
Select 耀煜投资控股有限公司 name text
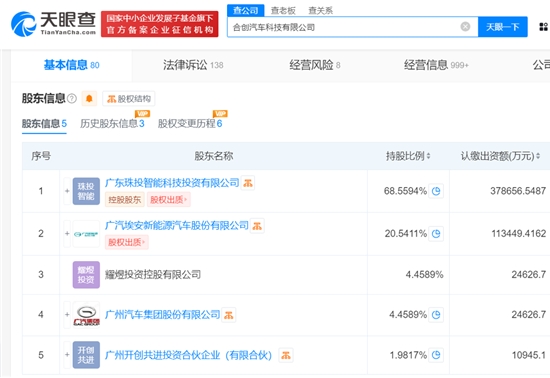[x=153, y=274]
